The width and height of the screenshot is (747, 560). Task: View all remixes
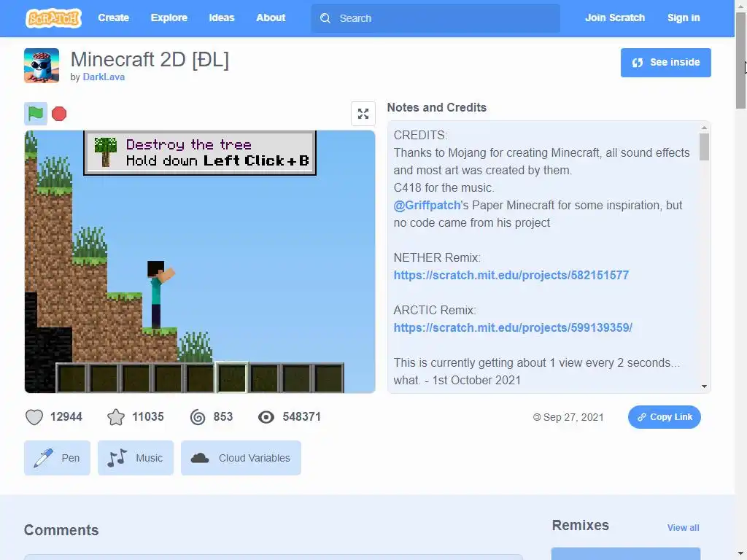(683, 528)
